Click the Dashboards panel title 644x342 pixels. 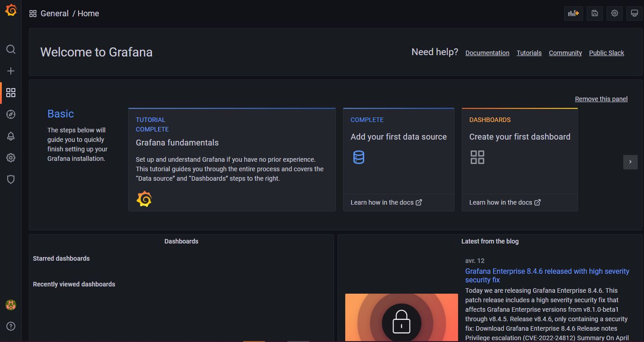click(181, 241)
